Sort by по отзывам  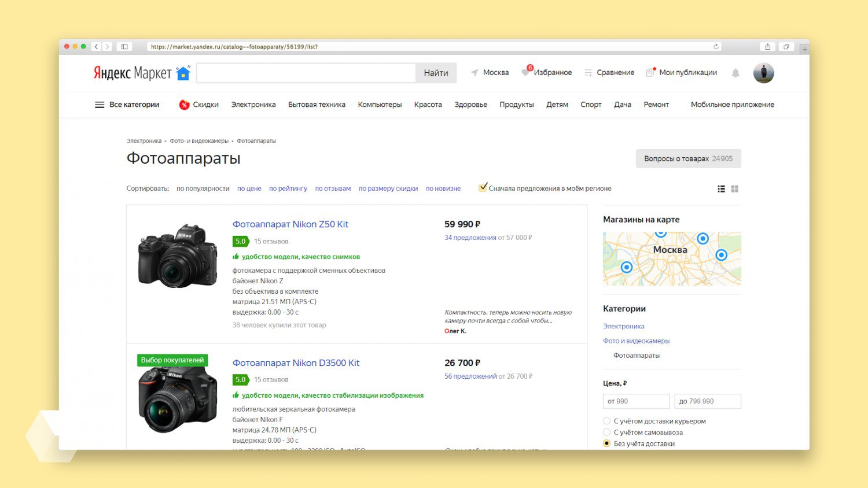[333, 188]
